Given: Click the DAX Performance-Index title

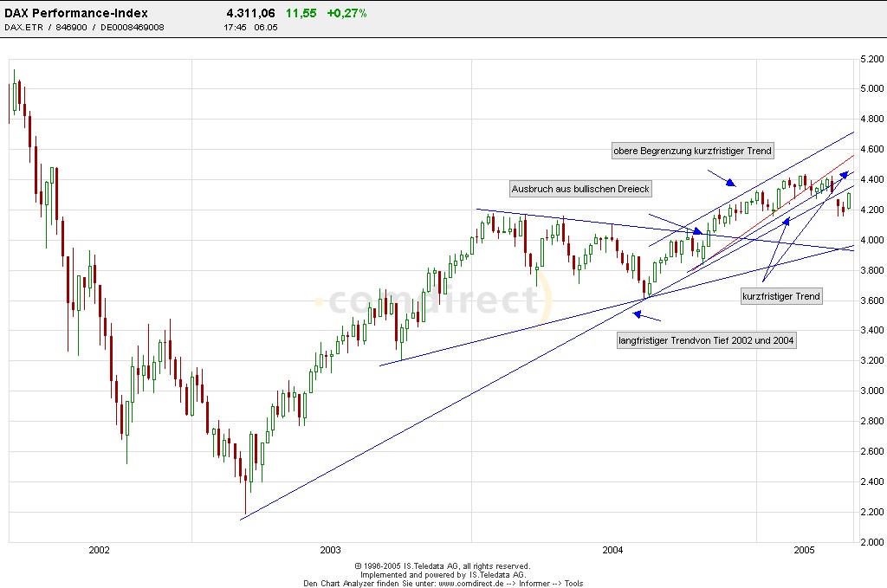Looking at the screenshot, I should click(76, 13).
